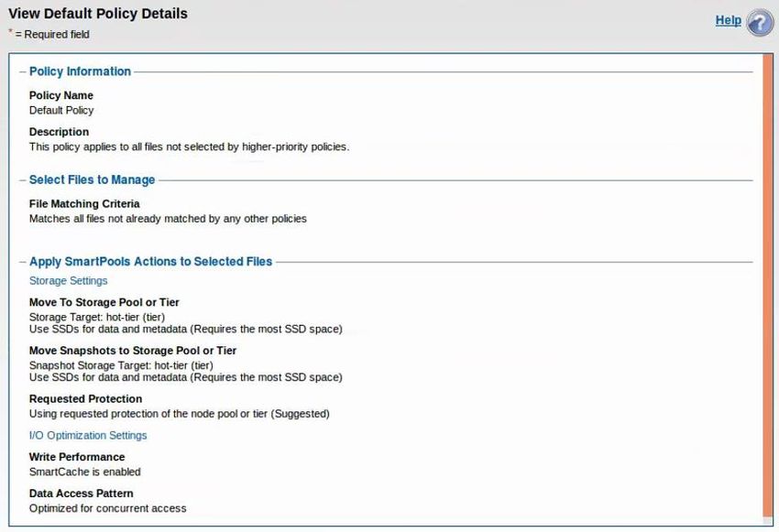Viewport: 779px width, 532px height.
Task: Click the policy description text
Action: pos(190,147)
